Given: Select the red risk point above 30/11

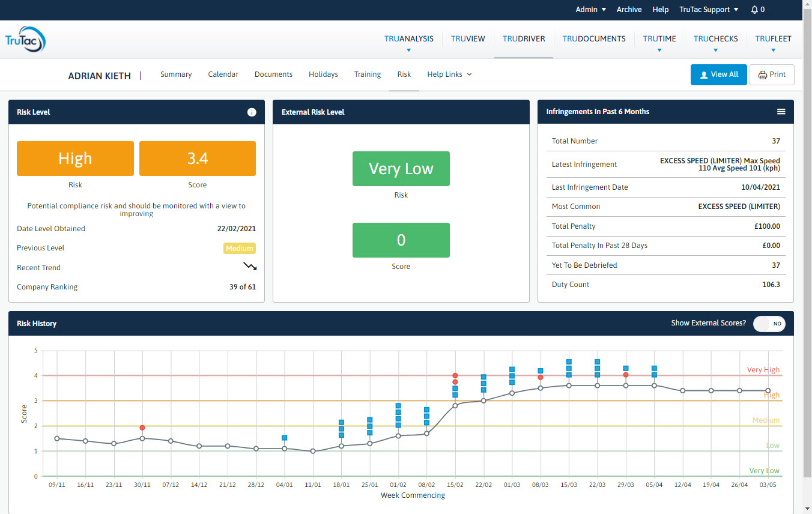Looking at the screenshot, I should click(142, 428).
